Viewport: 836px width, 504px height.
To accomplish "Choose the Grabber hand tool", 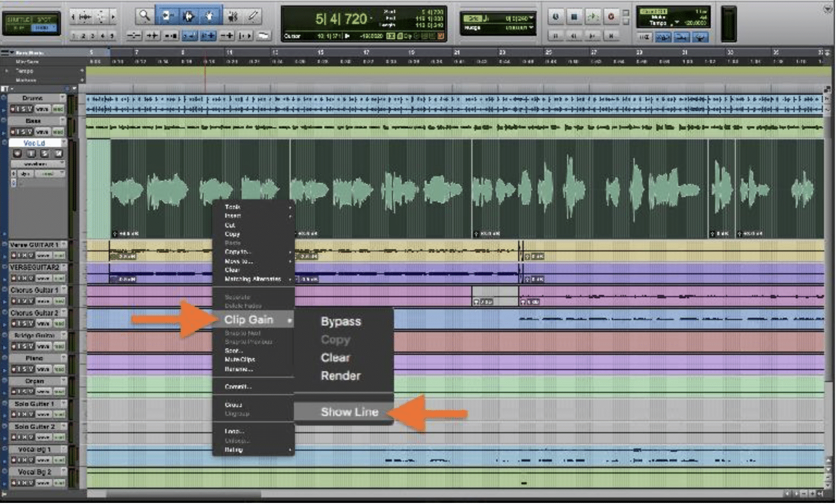I will 210,16.
